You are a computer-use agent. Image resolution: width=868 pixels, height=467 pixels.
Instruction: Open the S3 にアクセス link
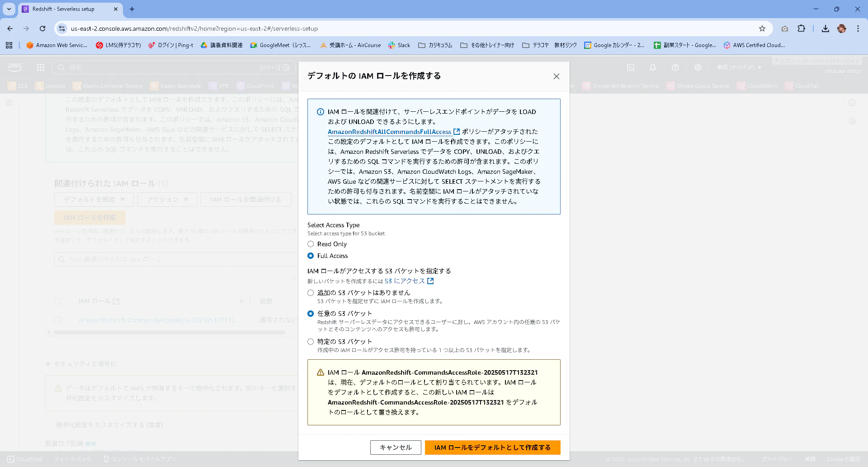409,281
